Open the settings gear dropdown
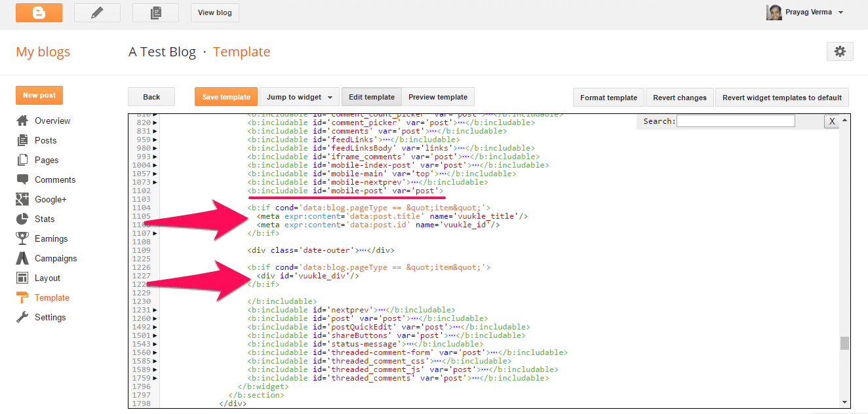Viewport: 868px width, 414px height. click(x=840, y=52)
